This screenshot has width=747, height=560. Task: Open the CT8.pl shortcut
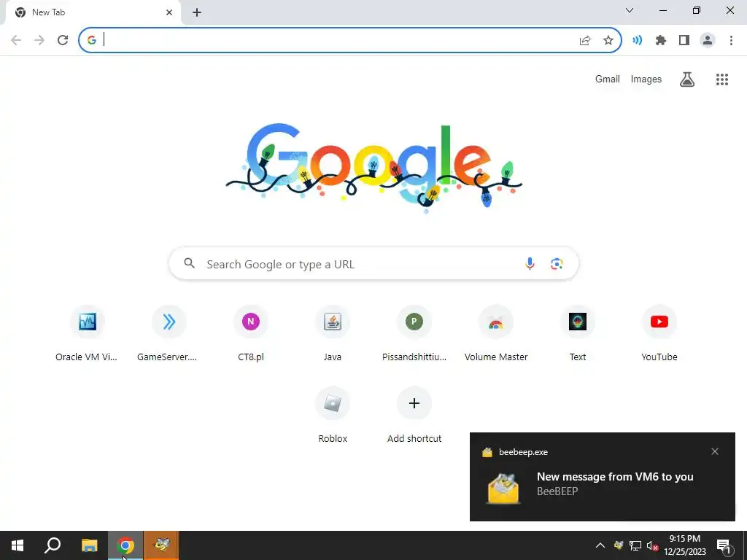[251, 334]
